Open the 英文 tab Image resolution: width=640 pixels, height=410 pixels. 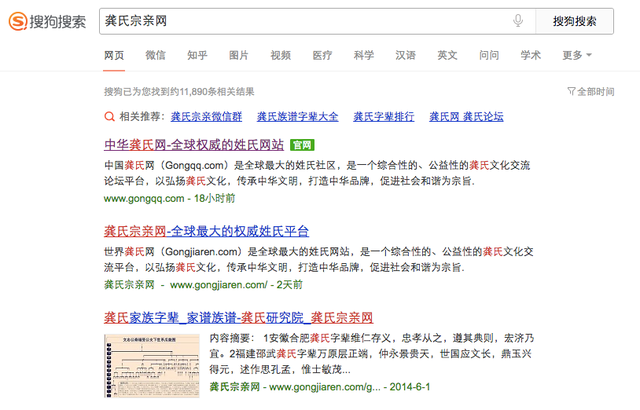click(447, 55)
